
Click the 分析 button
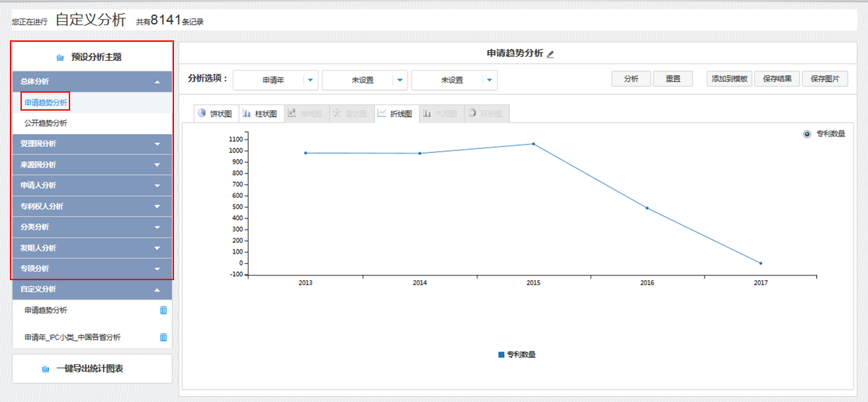(x=630, y=79)
